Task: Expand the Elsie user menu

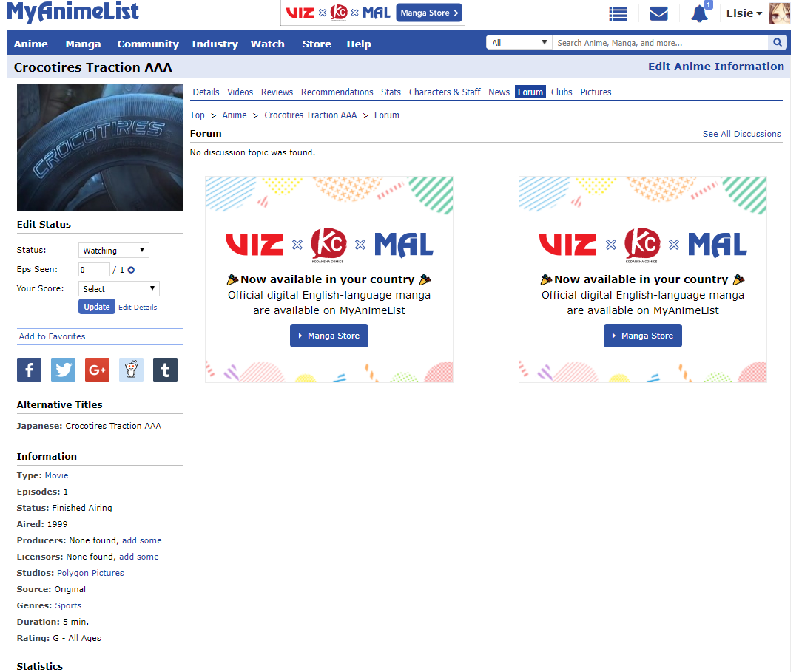Action: [x=744, y=13]
